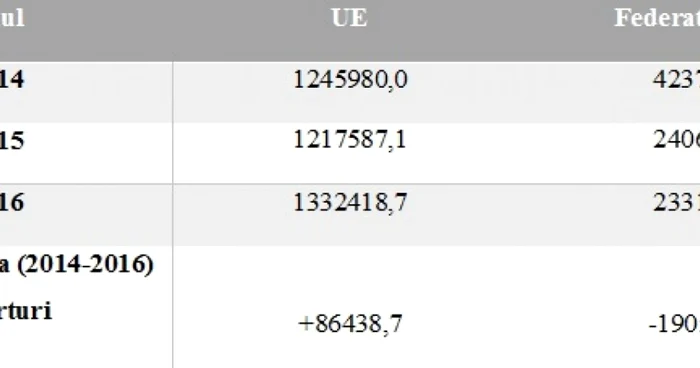Viewport: 700px width, 368px height.
Task: Click the Federat value starting with 4237
Action: coord(676,80)
